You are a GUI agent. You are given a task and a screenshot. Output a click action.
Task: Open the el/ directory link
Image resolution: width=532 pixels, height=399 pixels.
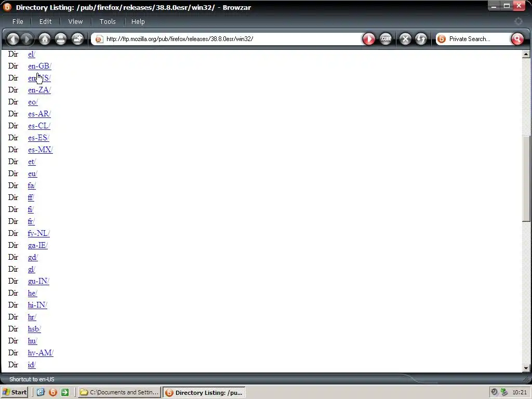click(x=32, y=54)
